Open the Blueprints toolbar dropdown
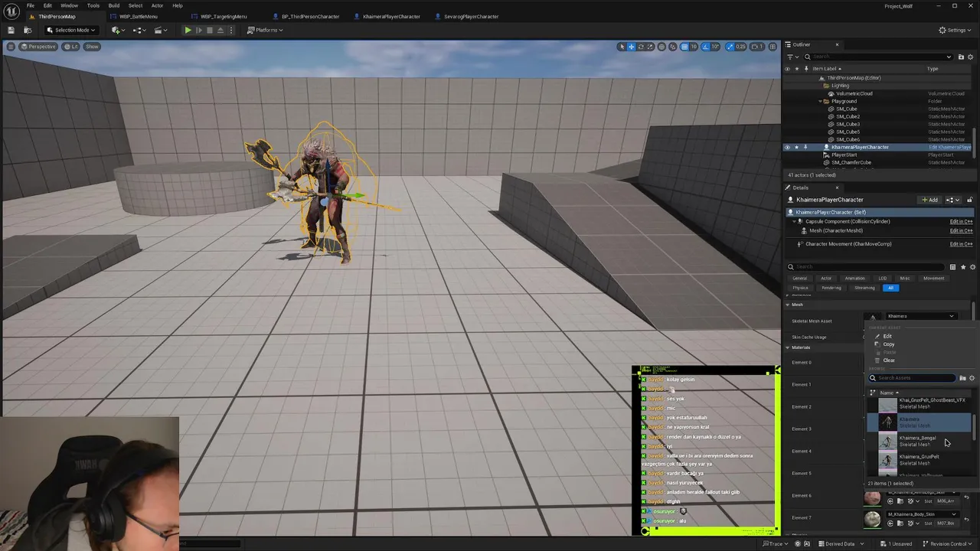Image resolution: width=980 pixels, height=551 pixels. tap(139, 30)
